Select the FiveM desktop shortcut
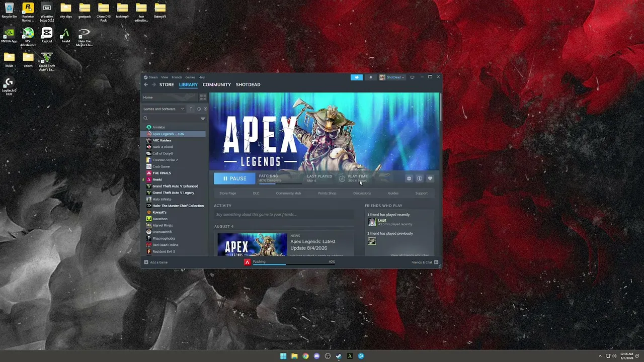Viewport: 644px width, 362px height. (x=65, y=36)
